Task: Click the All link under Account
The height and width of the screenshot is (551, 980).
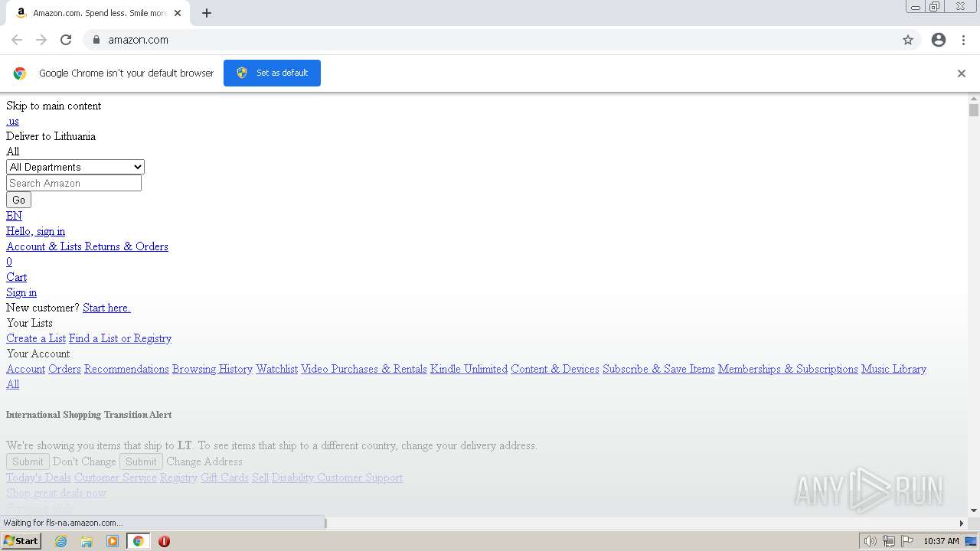Action: [12, 384]
